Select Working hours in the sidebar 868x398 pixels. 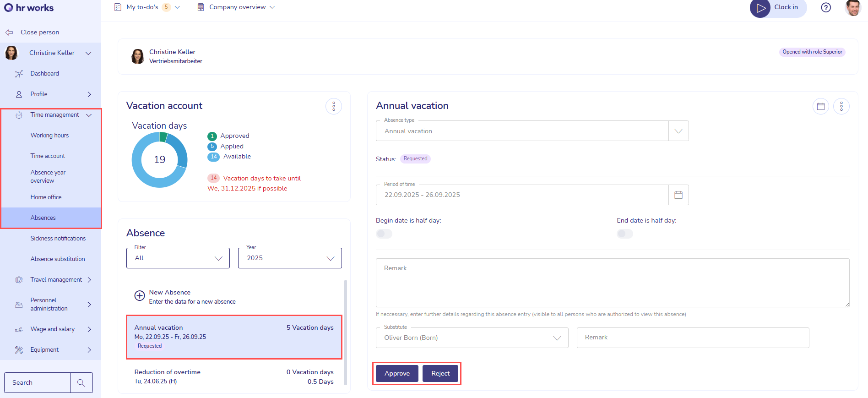[x=49, y=136]
